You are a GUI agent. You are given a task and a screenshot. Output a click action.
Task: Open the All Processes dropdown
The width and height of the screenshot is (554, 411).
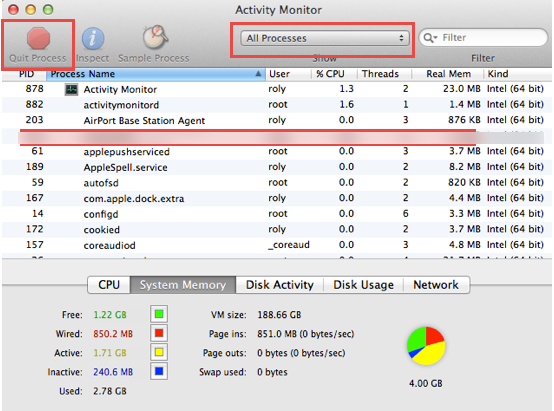point(325,38)
